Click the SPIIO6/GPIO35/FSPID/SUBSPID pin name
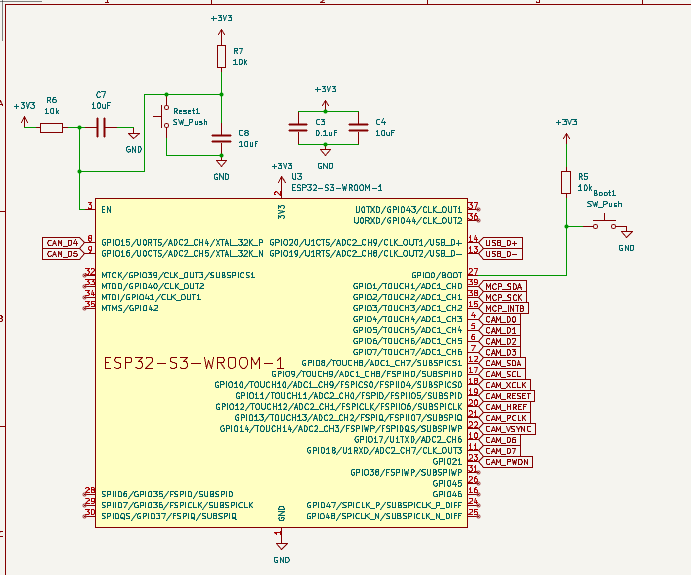Screen dimensions: 691x575 (167, 494)
